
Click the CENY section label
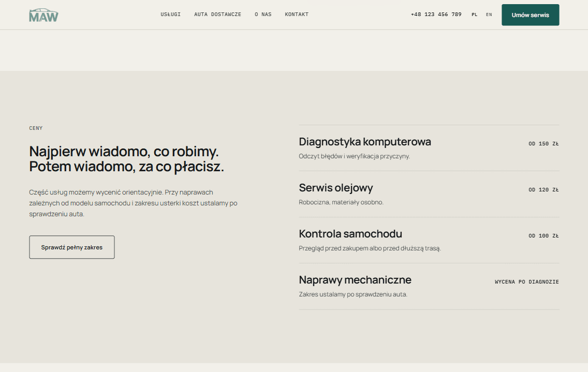tap(36, 128)
